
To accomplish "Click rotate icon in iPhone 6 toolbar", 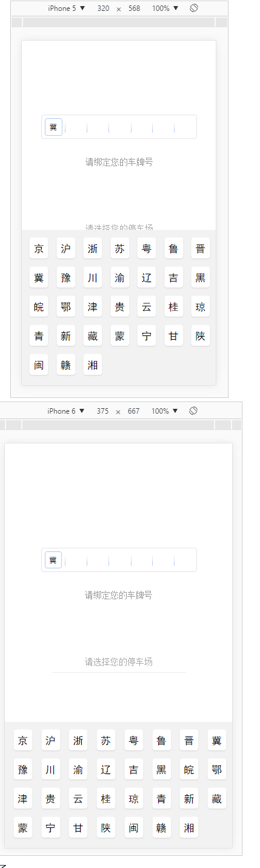I will [x=193, y=411].
